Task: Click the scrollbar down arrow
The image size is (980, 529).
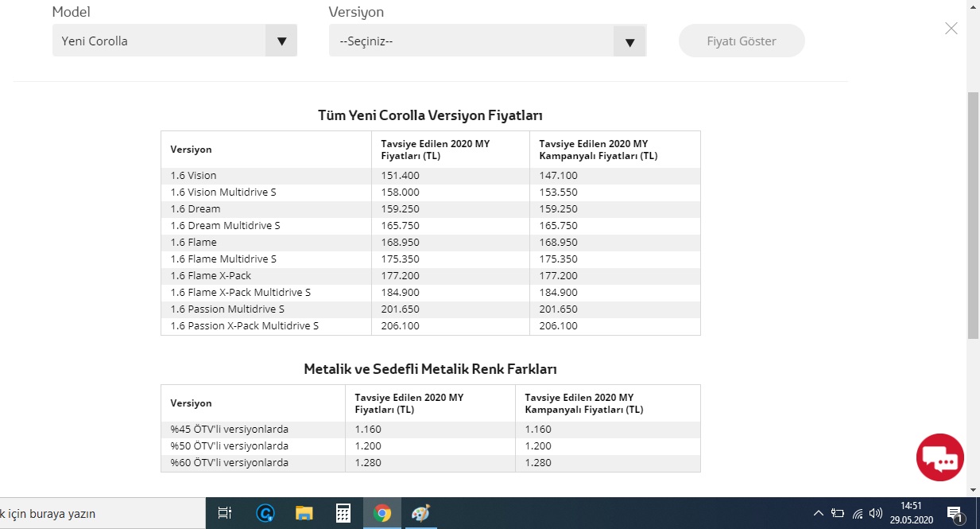Action: pyautogui.click(x=973, y=490)
